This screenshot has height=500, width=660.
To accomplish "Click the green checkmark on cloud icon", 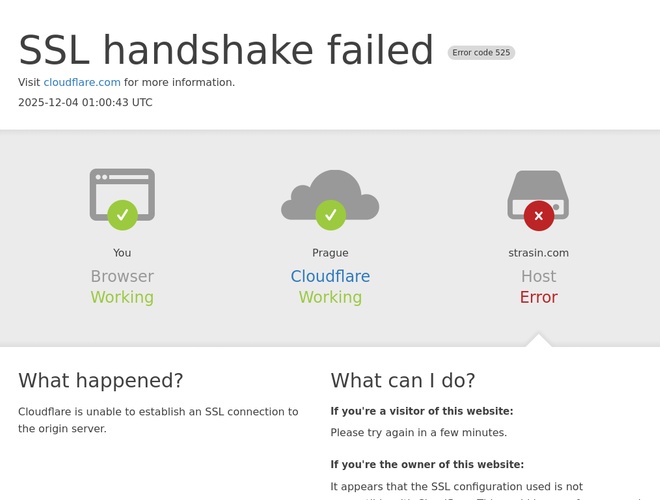I will click(330, 214).
